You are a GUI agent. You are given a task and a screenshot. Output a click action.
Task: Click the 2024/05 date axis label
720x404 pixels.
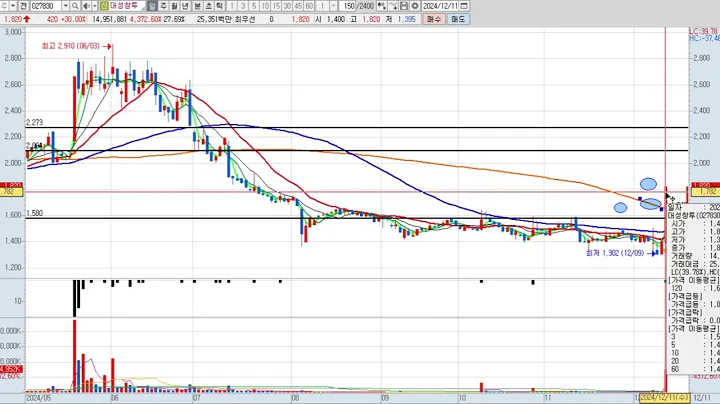point(39,398)
